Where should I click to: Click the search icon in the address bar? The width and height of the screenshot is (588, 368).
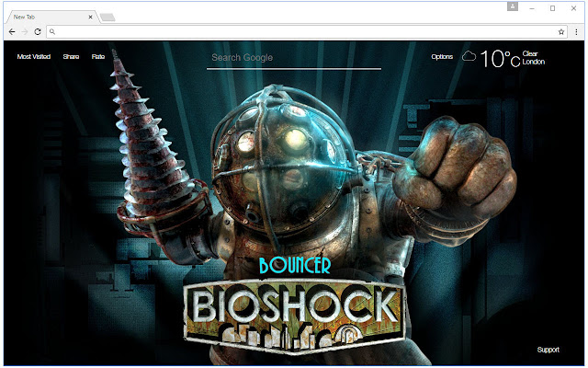coord(52,32)
